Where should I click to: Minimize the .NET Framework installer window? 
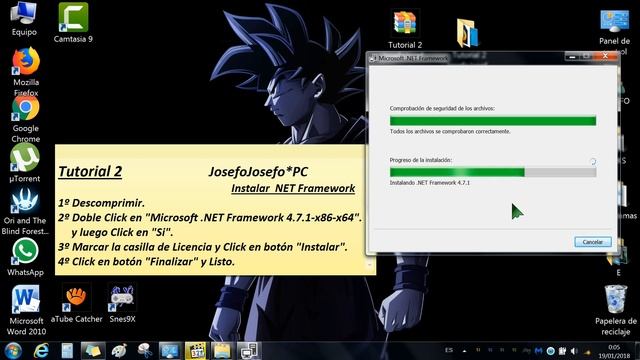(x=572, y=57)
